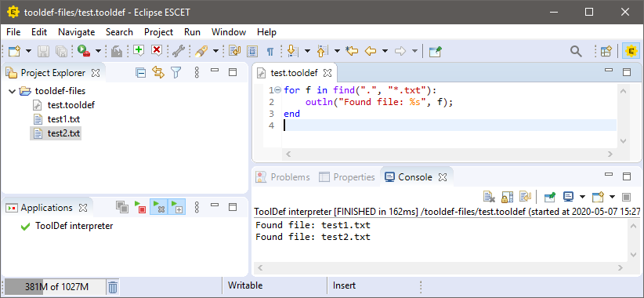
Task: Collapse the tooldef-files project folder
Action: pos(11,91)
